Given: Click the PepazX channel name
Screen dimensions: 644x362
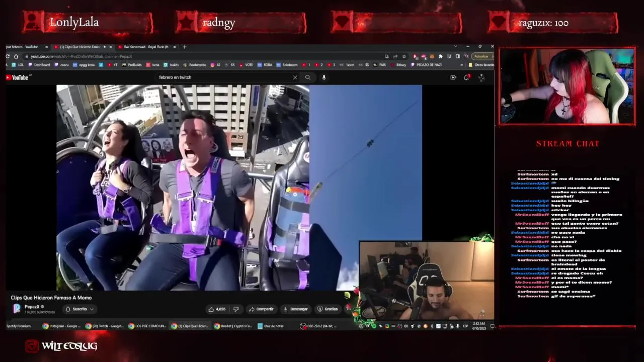Looking at the screenshot, I should pos(32,307).
